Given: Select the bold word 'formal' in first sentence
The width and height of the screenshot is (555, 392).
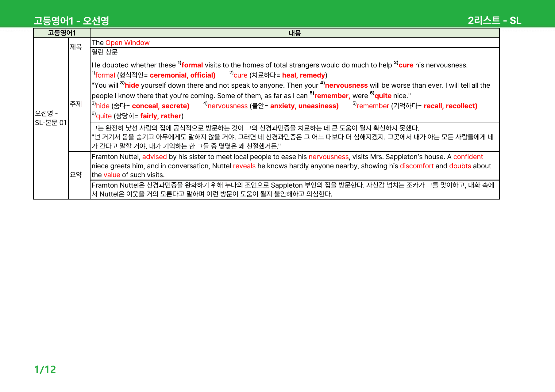Looking at the screenshot, I should (x=192, y=65).
